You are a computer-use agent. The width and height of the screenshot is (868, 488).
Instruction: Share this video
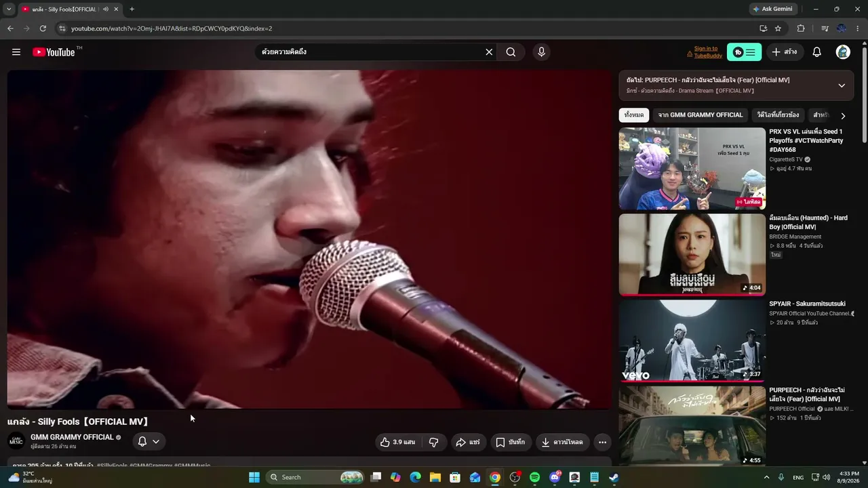coord(468,442)
